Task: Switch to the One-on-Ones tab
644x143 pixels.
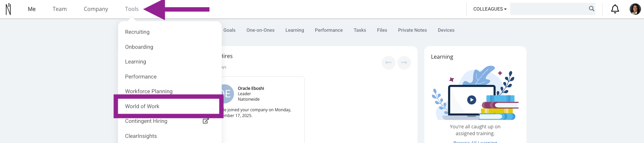Action: point(260,30)
